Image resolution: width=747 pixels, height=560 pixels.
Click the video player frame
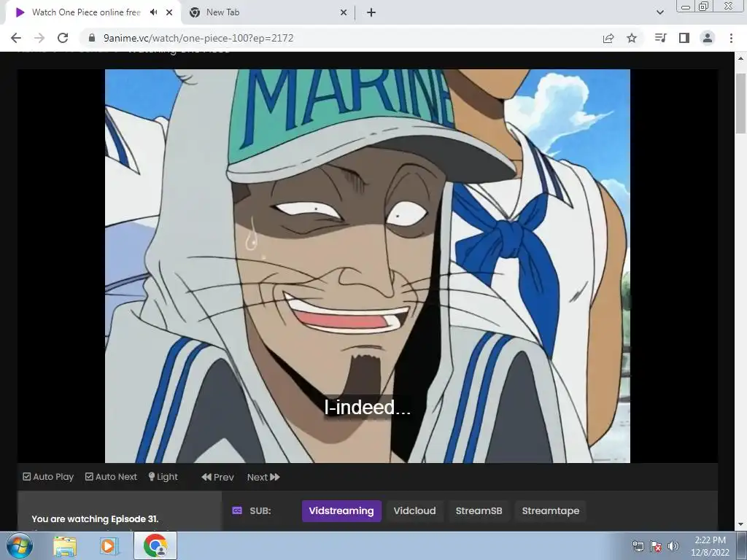pyautogui.click(x=368, y=265)
